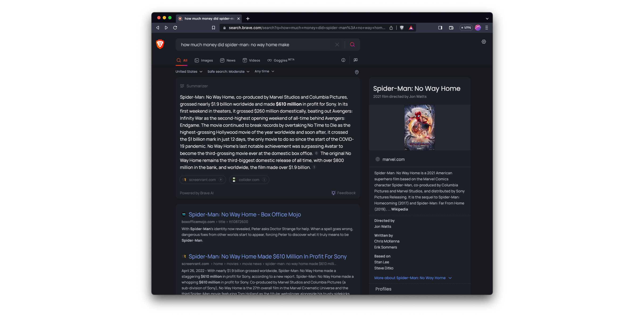Enable the VPN toggle

[x=466, y=28]
